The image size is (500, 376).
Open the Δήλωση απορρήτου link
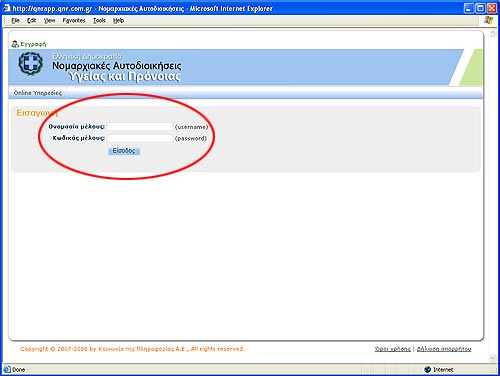(444, 349)
